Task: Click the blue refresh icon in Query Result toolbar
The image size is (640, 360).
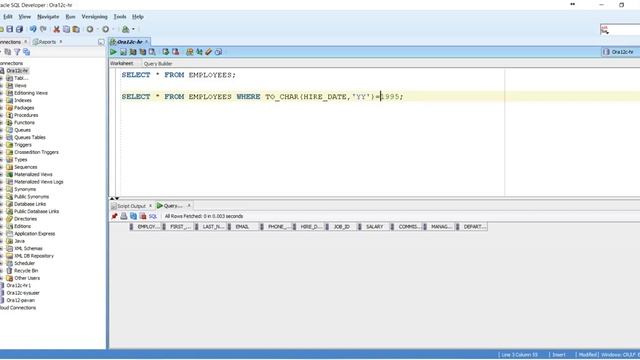Action: click(133, 216)
